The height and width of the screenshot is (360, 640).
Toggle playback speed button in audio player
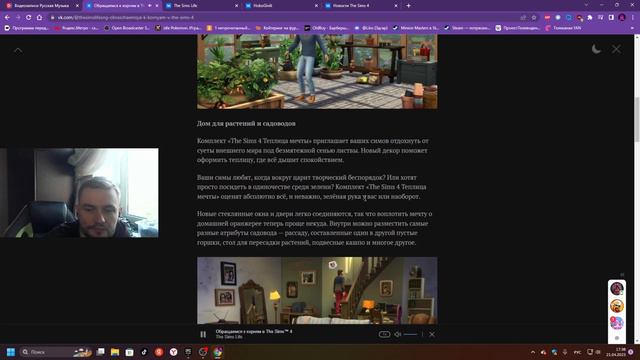coord(384,334)
